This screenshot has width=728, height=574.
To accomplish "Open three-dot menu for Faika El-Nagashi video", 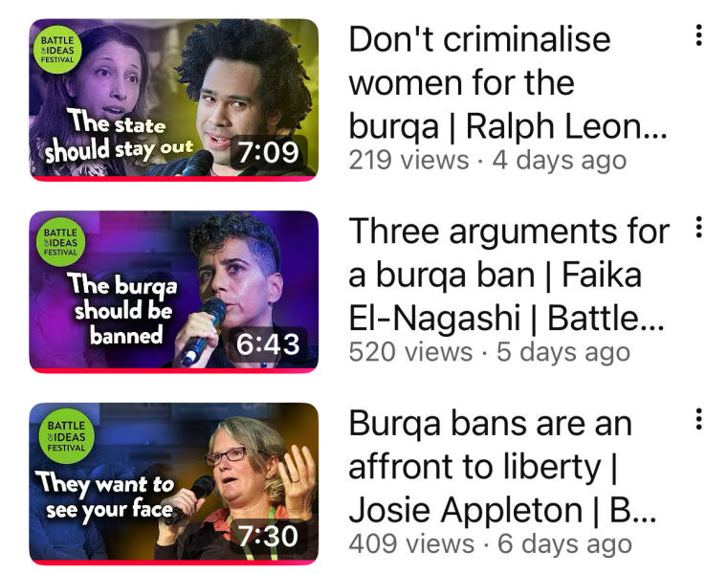I will pyautogui.click(x=698, y=227).
